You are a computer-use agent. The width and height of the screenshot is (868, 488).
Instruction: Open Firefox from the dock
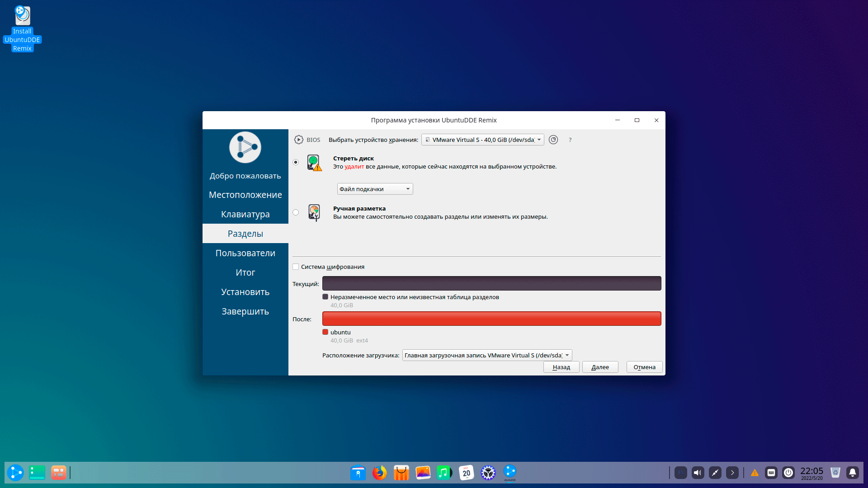coord(380,473)
